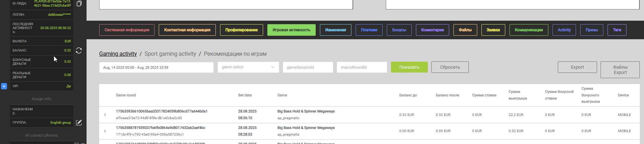Go to the Платежи tab
Screen dimensions: 644x144
[369, 30]
